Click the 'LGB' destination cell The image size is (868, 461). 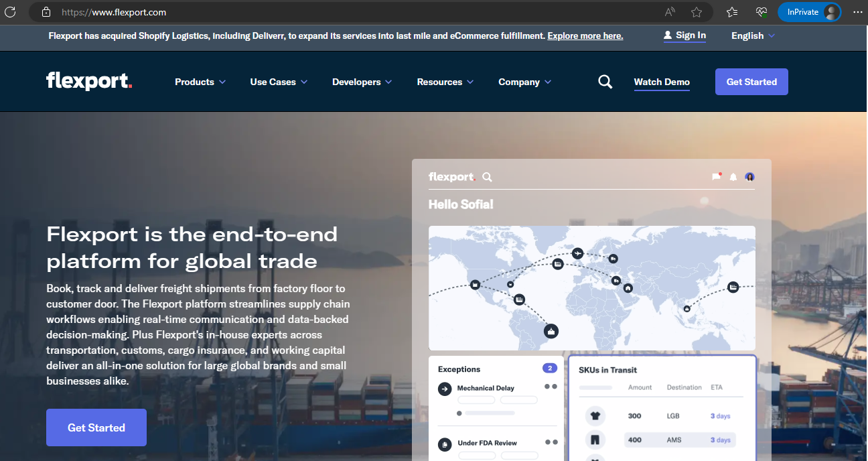pyautogui.click(x=673, y=416)
